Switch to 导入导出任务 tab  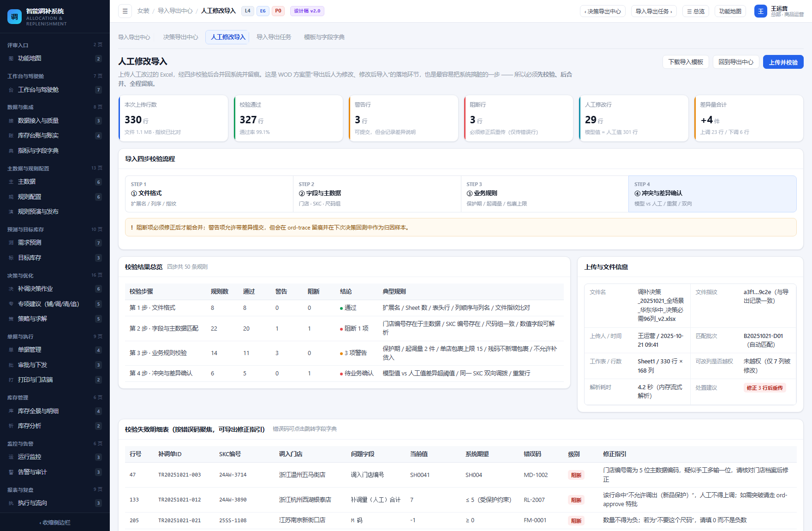274,37
